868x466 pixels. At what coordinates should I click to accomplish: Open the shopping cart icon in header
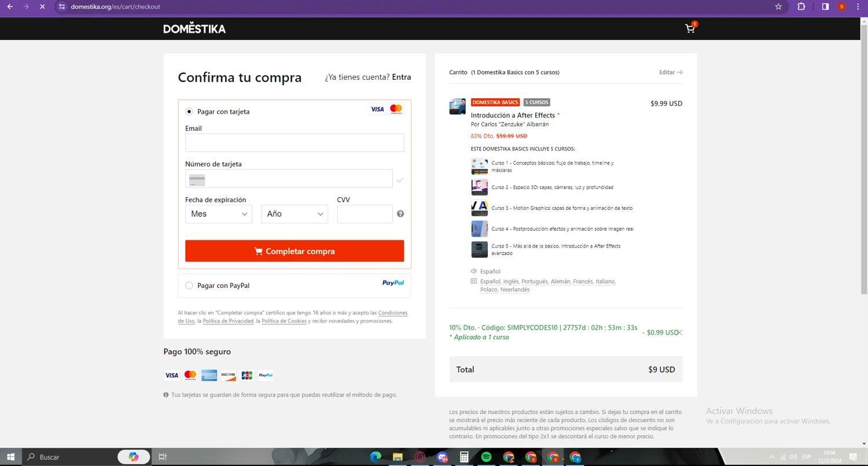point(690,28)
